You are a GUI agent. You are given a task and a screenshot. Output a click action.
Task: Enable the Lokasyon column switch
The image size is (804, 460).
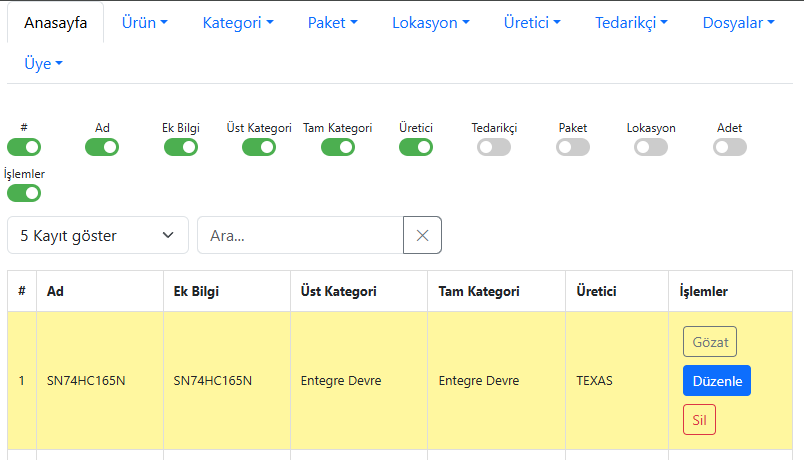pyautogui.click(x=651, y=147)
